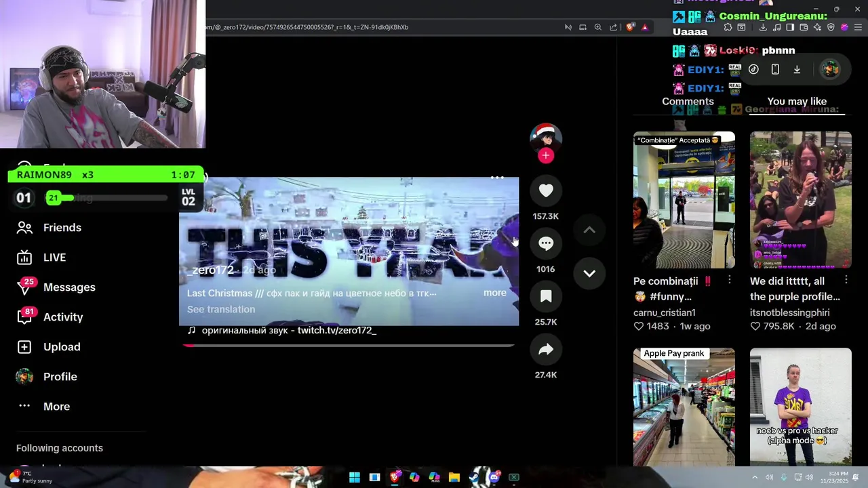The height and width of the screenshot is (488, 868).
Task: Open notification bell in system tray
Action: tap(855, 477)
